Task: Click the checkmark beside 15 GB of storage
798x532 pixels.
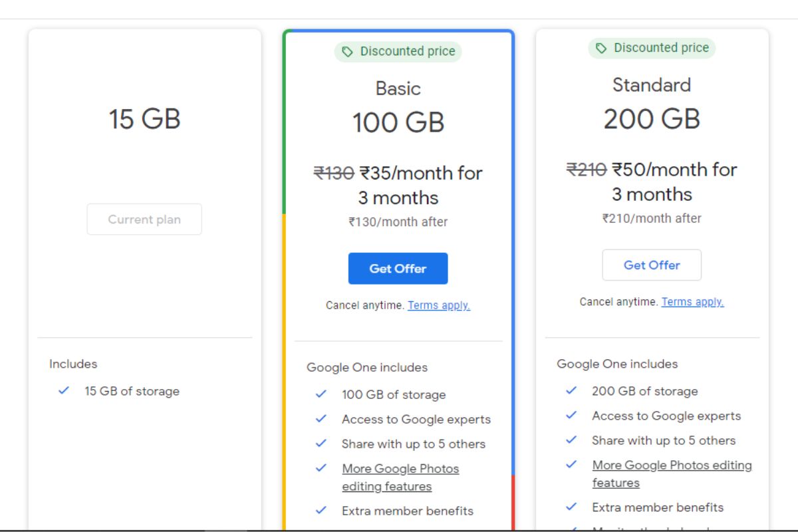Action: tap(63, 391)
